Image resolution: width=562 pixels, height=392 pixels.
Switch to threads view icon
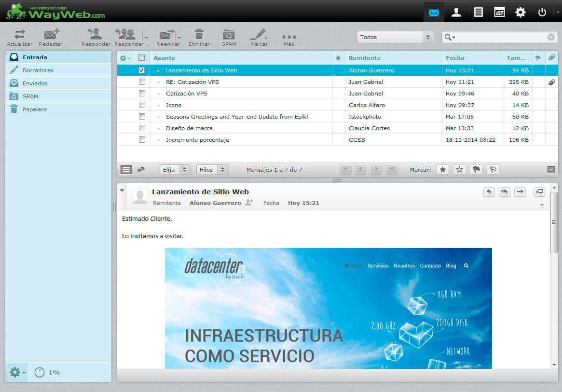(141, 170)
